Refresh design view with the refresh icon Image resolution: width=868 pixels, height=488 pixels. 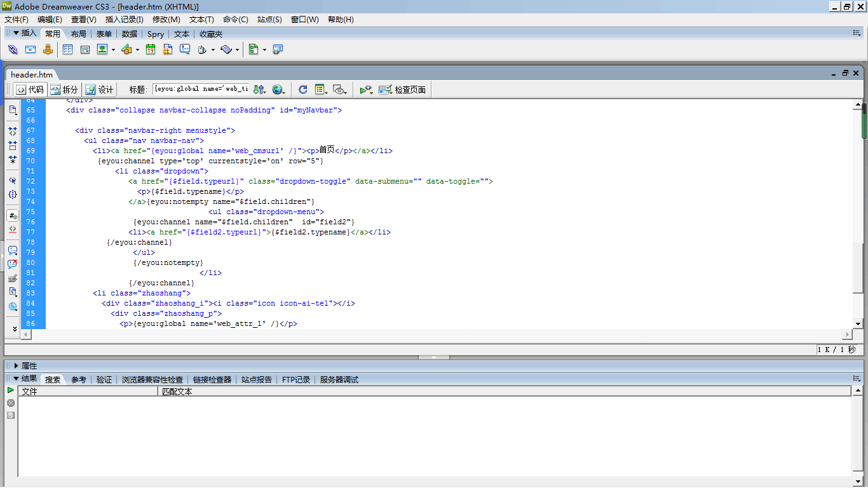[x=303, y=90]
